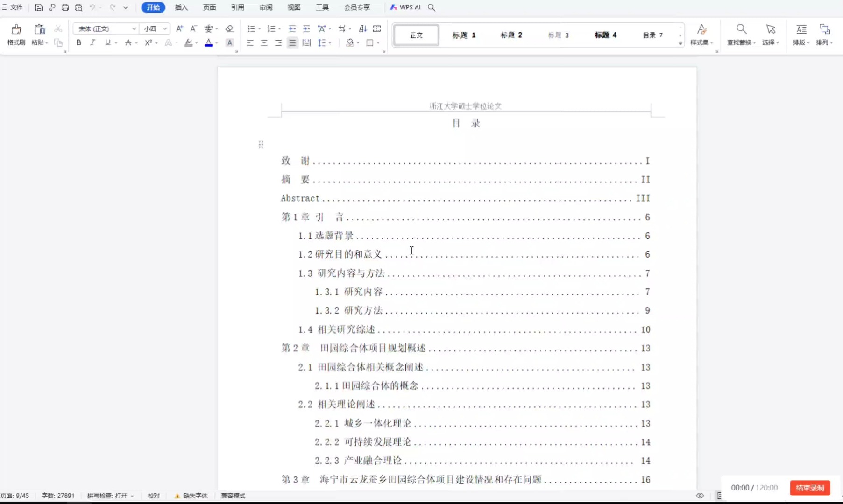The width and height of the screenshot is (843, 504).
Task: Set align left paragraph alignment
Action: pyautogui.click(x=250, y=43)
